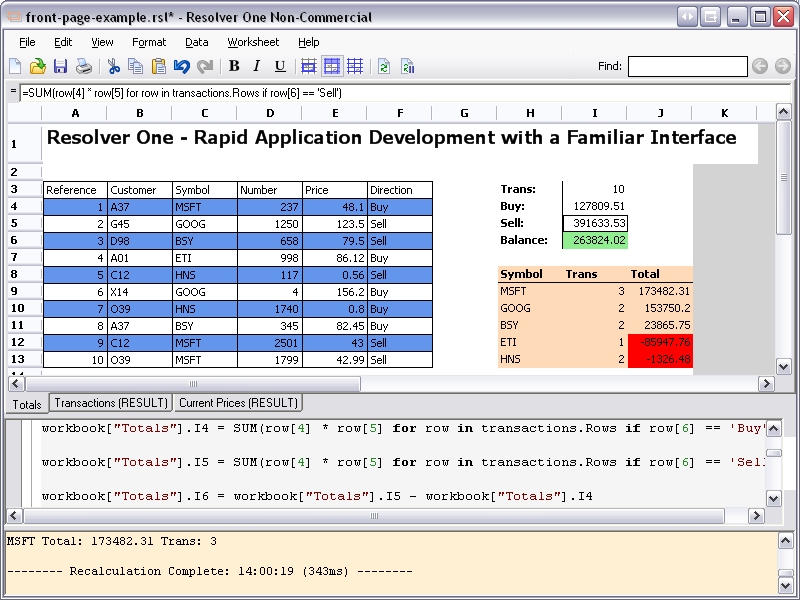This screenshot has height=600, width=800.
Task: Click the MSFT total 173482.31 cell
Action: coord(660,291)
